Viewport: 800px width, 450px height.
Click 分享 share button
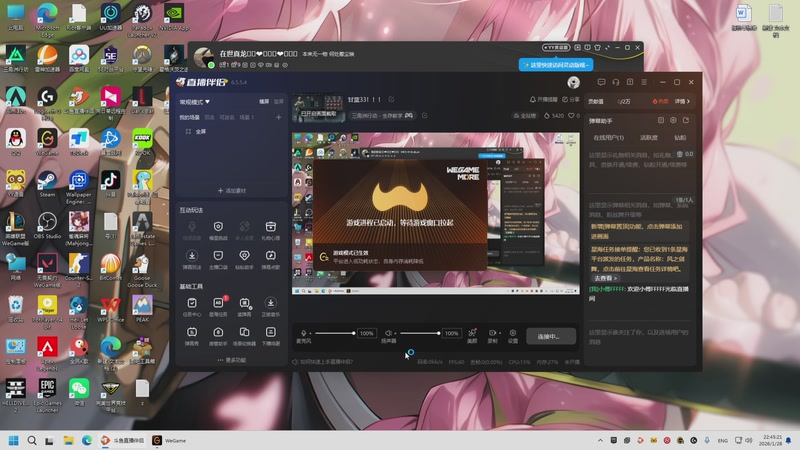tap(571, 99)
